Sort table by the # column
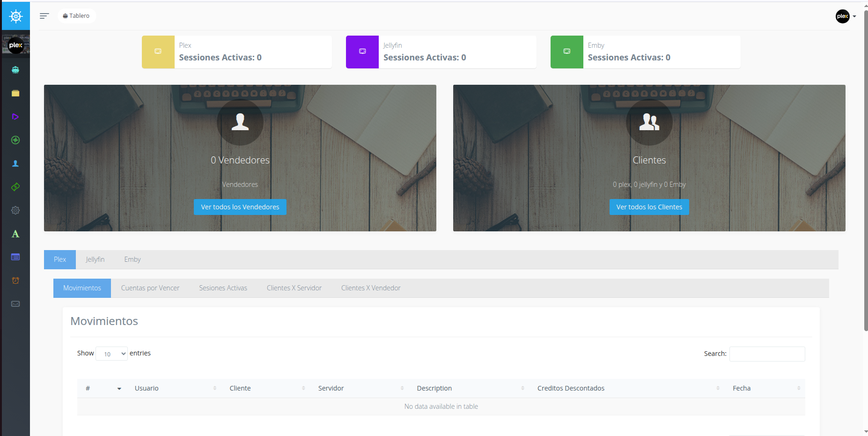 pyautogui.click(x=102, y=388)
